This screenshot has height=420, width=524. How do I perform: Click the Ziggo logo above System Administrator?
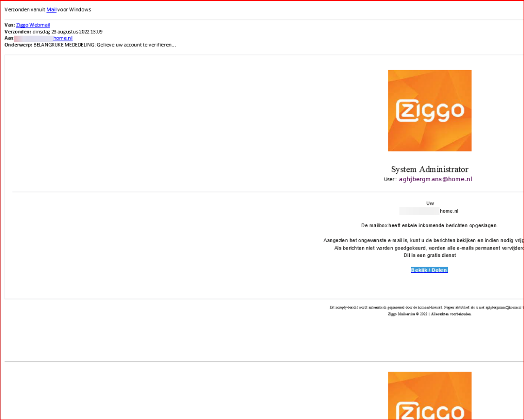(430, 111)
